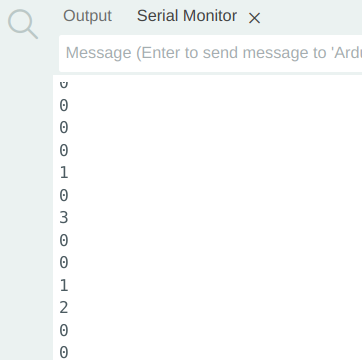
Task: Focus the Message input field
Action: point(211,53)
